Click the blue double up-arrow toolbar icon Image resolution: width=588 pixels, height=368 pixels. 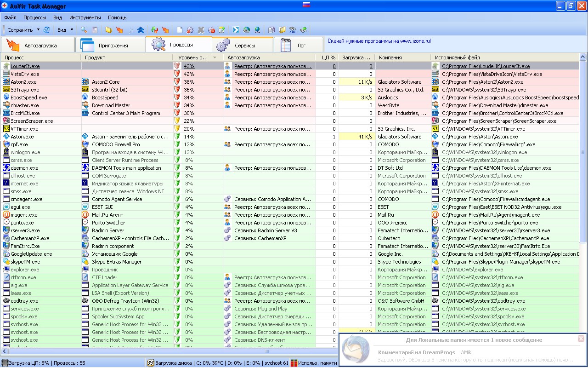tap(141, 30)
